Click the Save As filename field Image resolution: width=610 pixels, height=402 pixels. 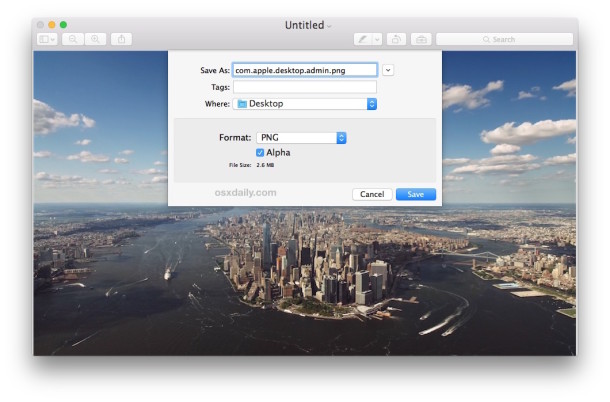click(x=304, y=70)
